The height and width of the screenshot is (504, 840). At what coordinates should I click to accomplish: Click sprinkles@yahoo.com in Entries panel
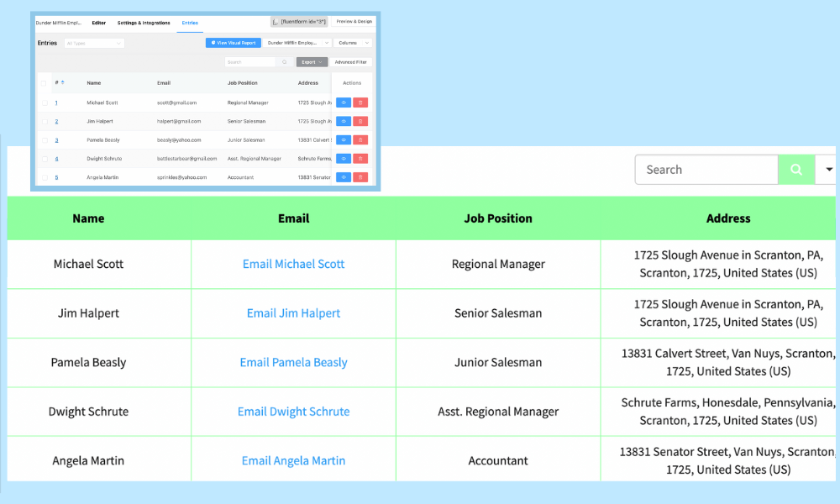(181, 177)
